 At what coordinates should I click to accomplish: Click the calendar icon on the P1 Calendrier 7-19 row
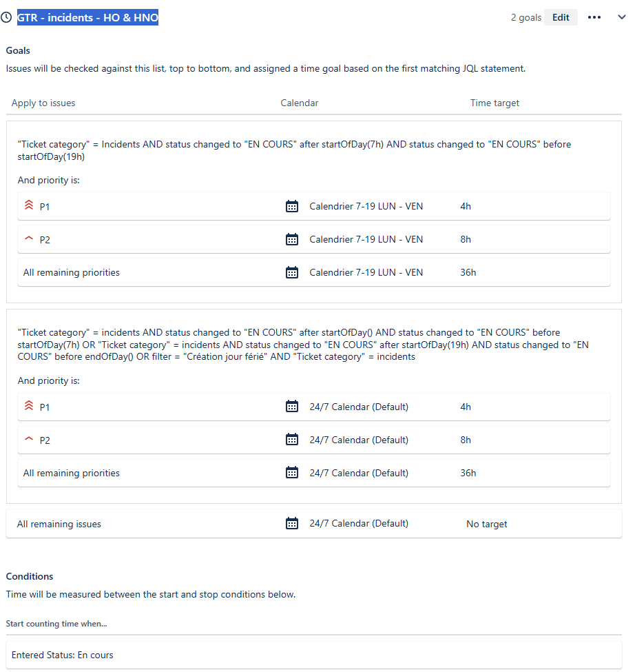point(292,205)
